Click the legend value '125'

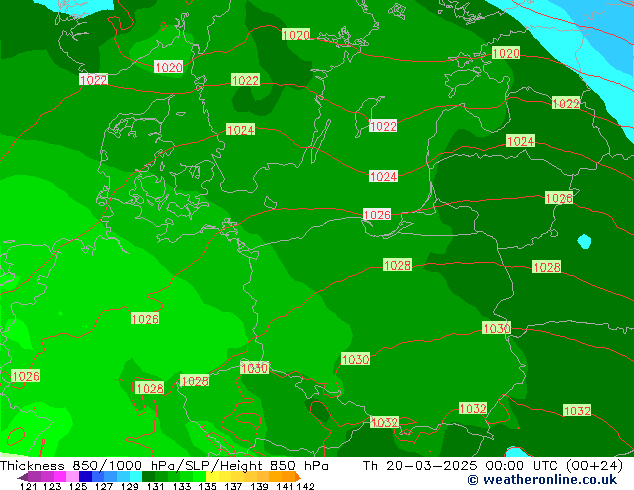[x=78, y=486]
